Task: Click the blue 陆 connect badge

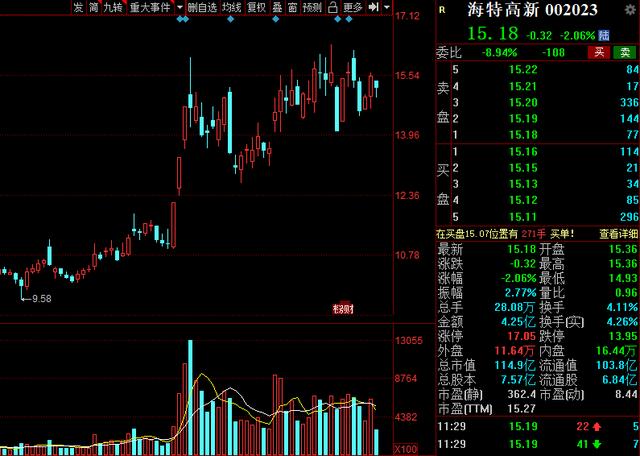Action: [604, 36]
